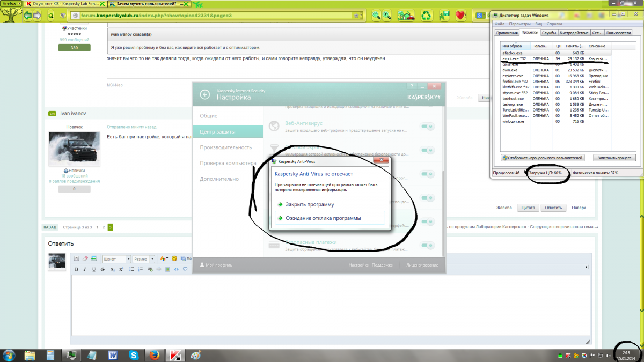644x362 pixels.
Task: Click the Underline icon in reply editor
Action: click(94, 269)
